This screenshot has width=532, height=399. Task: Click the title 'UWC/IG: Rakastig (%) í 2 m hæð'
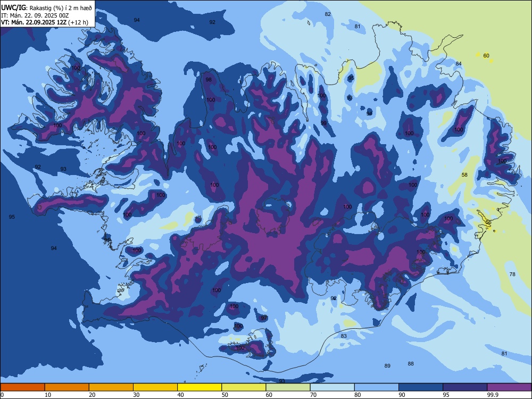[x=46, y=8]
